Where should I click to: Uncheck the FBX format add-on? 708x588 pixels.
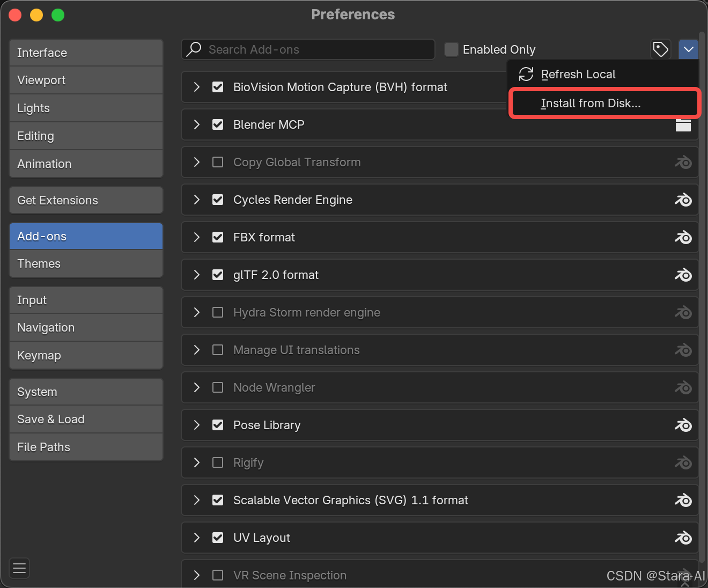(218, 237)
